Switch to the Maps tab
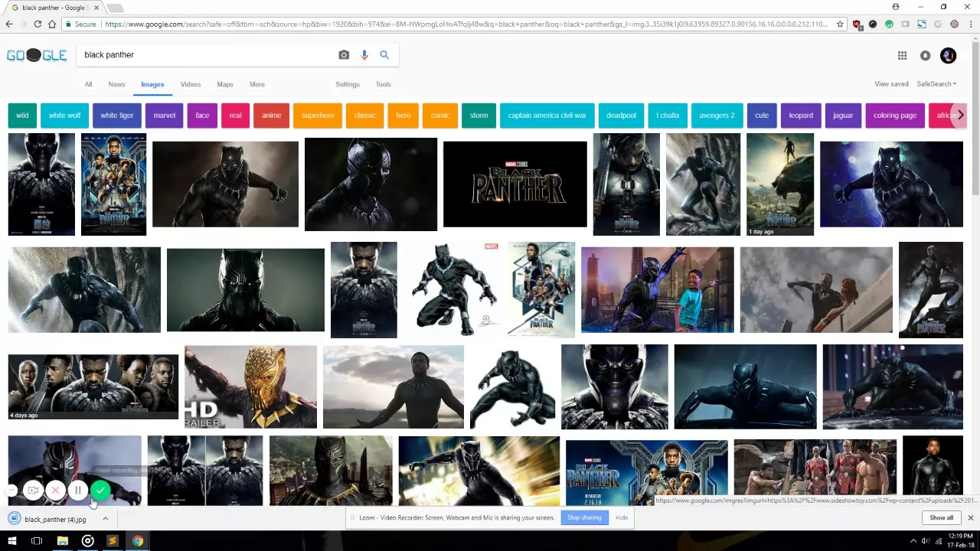 [225, 84]
